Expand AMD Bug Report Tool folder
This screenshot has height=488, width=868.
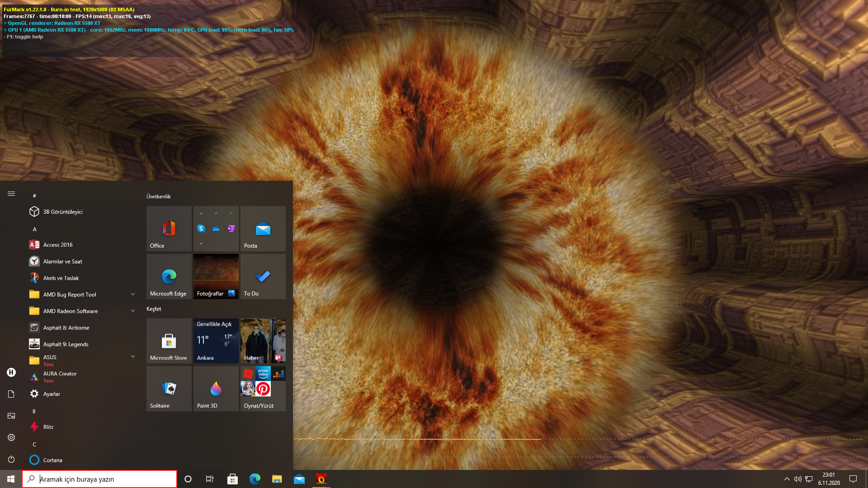click(x=132, y=295)
